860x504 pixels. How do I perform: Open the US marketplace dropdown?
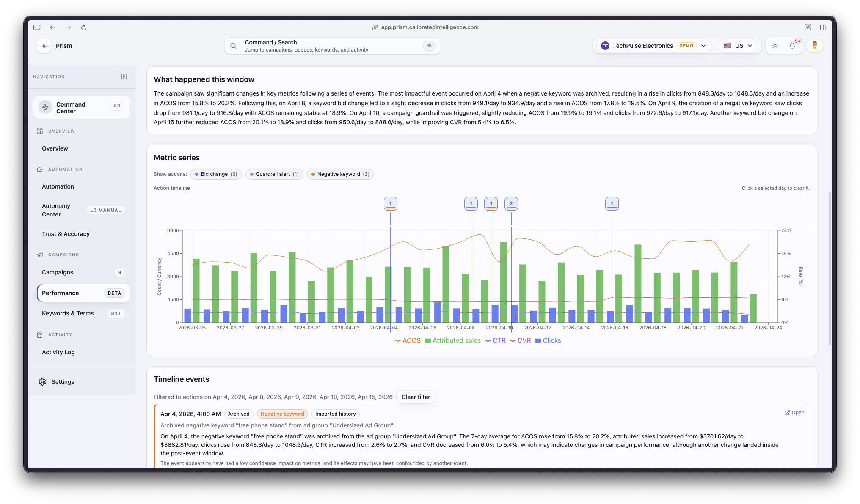[738, 46]
